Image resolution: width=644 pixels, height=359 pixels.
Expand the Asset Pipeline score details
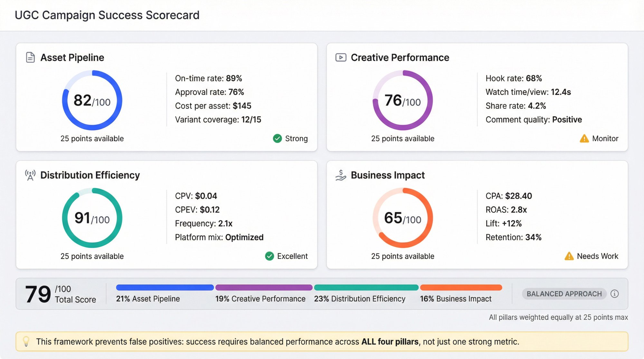click(91, 101)
